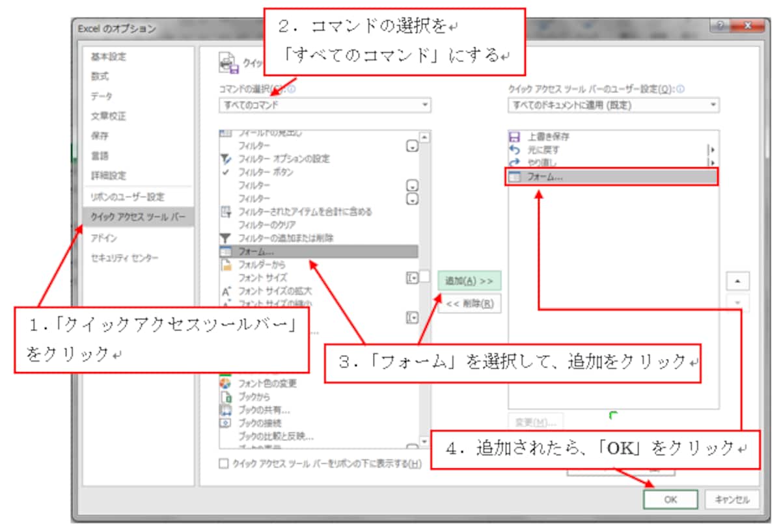Select the ブックの接続 icon

click(226, 423)
